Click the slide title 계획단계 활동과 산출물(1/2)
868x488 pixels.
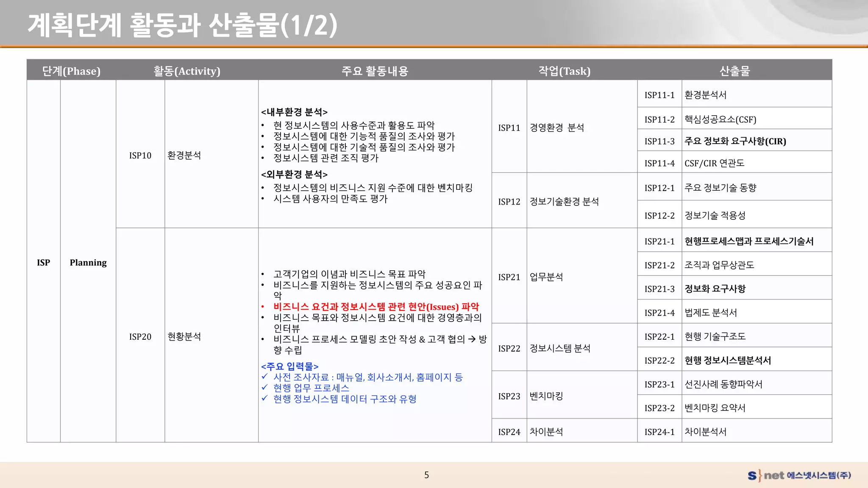coord(182,25)
